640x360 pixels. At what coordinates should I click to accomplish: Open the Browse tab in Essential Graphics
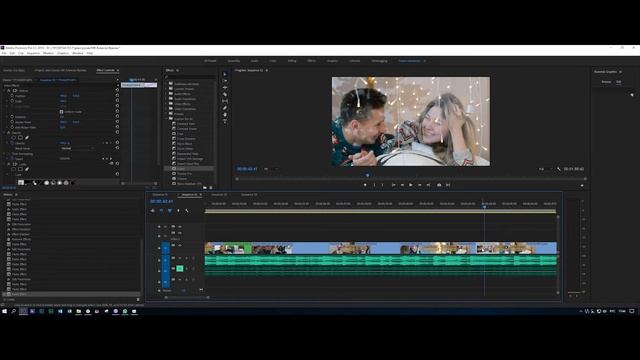(606, 82)
